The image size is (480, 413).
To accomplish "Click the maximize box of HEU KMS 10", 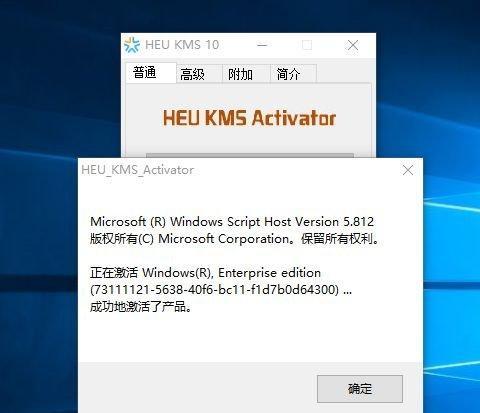I will [307, 45].
